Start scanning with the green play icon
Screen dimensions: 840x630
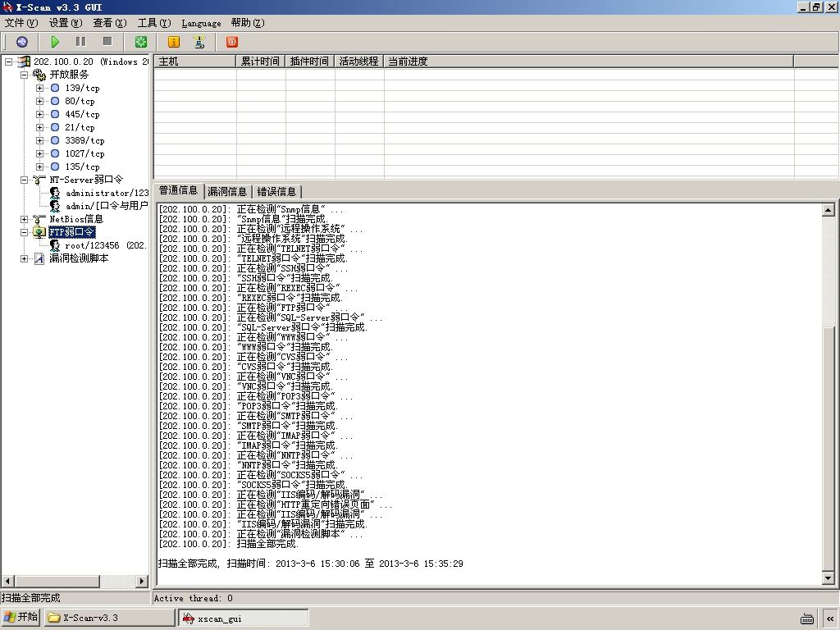pyautogui.click(x=55, y=42)
